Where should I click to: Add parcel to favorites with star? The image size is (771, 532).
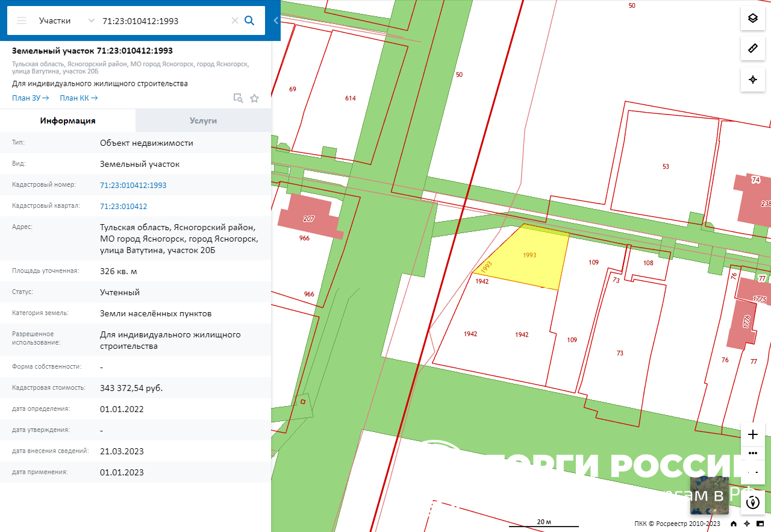click(254, 98)
